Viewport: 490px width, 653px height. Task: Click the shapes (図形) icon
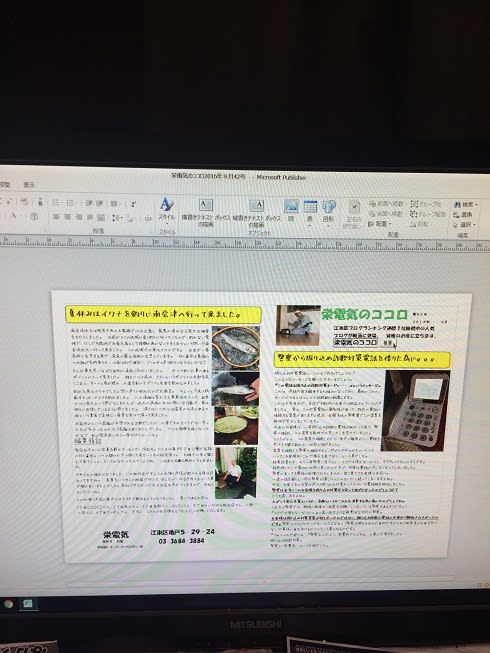[328, 211]
